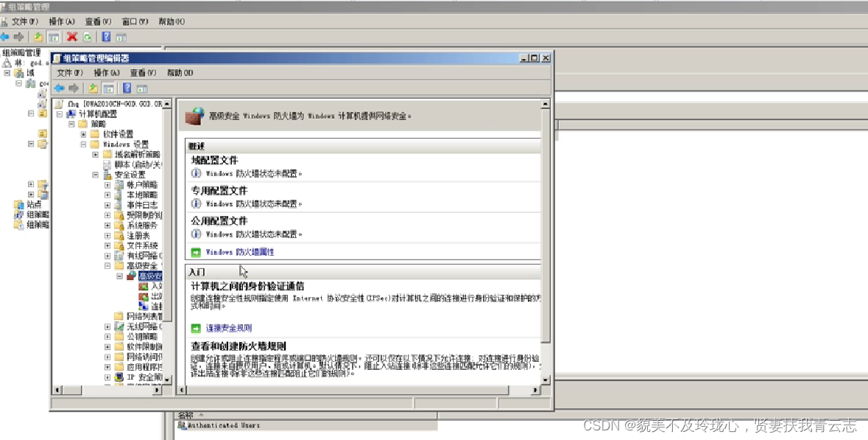Open the 帮助(H) menu in 组策略管理编辑器

click(180, 72)
